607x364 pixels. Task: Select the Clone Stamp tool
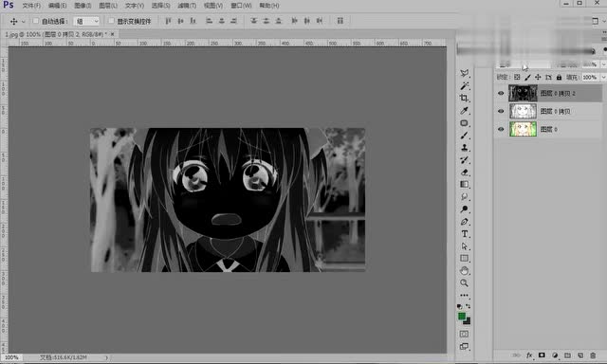465,148
